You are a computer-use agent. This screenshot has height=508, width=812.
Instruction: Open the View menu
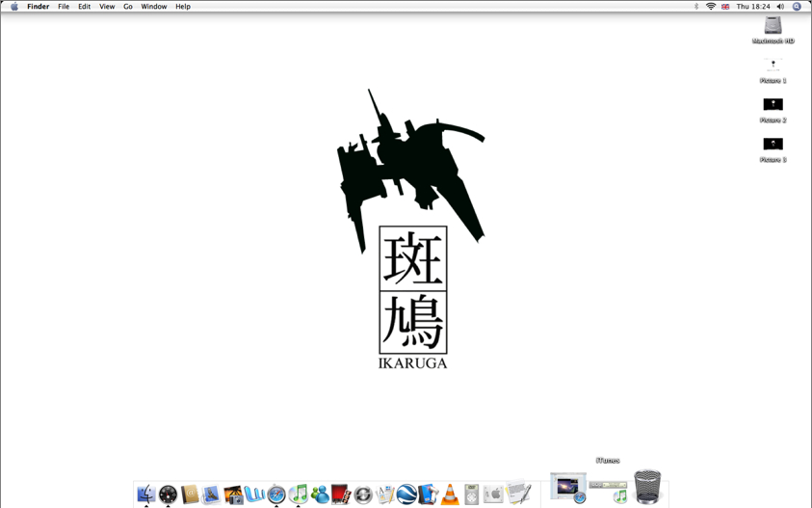point(107,6)
